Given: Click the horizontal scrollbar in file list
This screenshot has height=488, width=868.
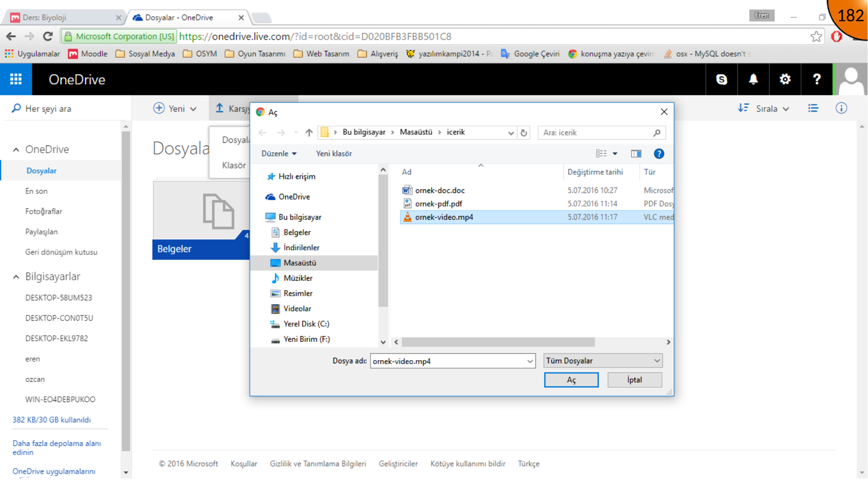Looking at the screenshot, I should click(x=498, y=343).
